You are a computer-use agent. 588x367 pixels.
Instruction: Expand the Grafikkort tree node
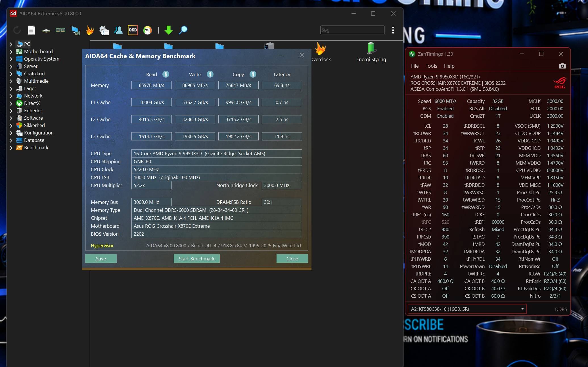pos(11,74)
